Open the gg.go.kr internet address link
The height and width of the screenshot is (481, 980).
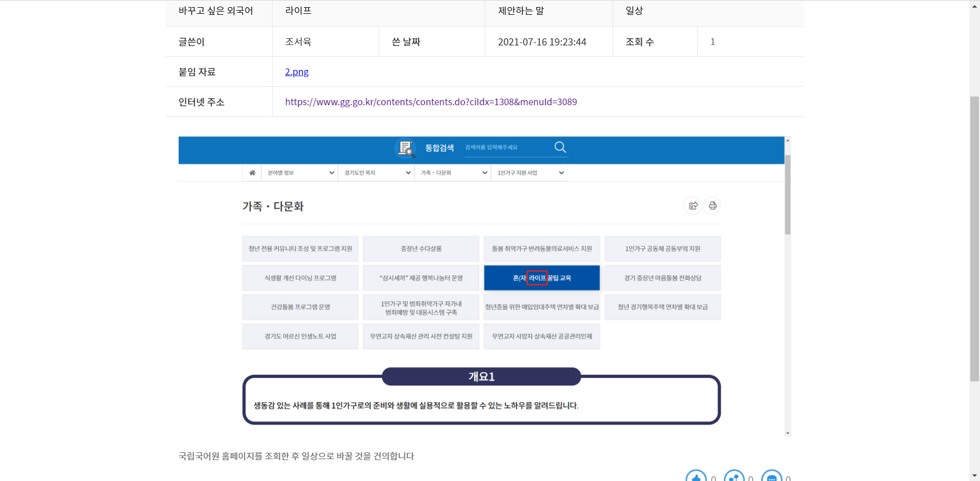(x=431, y=102)
